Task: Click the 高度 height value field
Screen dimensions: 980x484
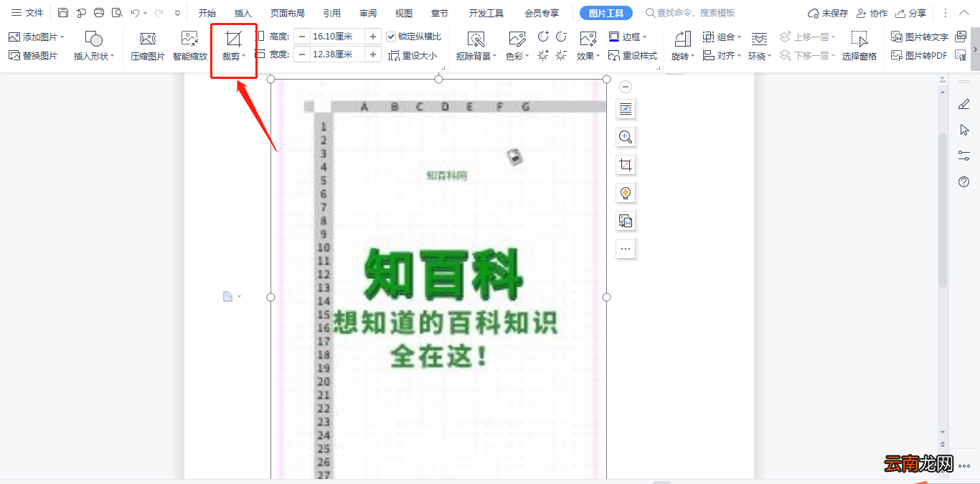Action: [337, 37]
